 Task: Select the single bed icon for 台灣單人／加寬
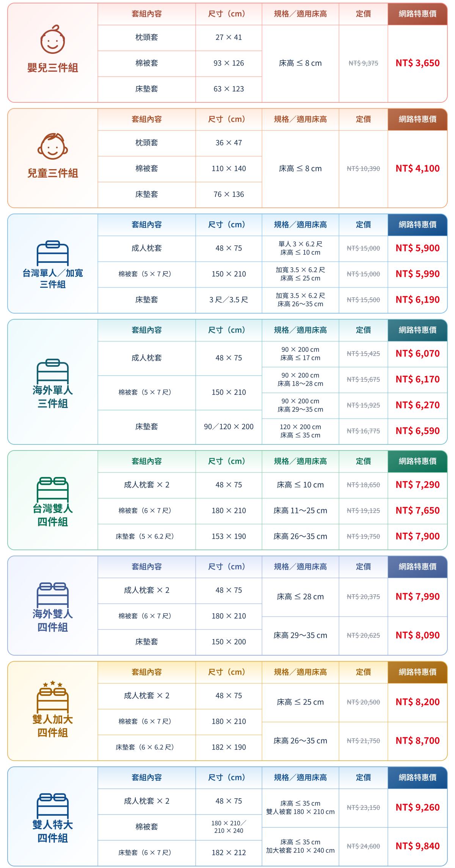pyautogui.click(x=53, y=253)
